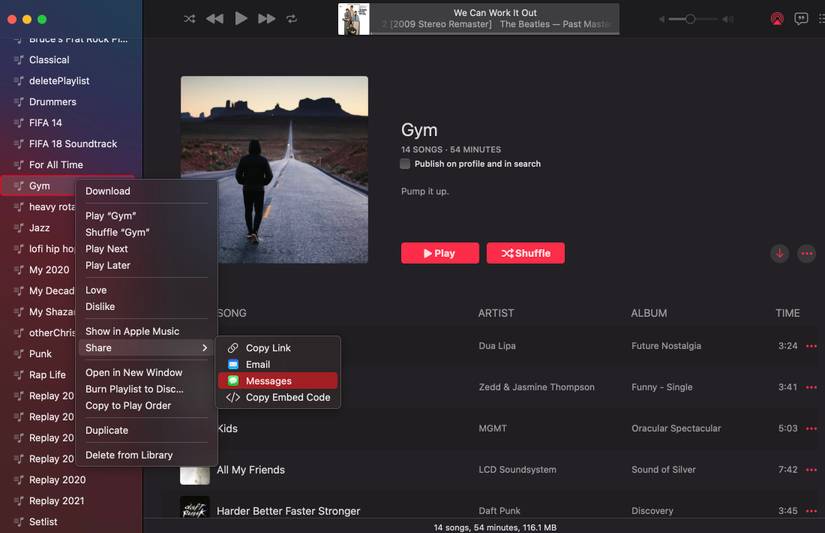
Task: Select song All My Friends
Action: pyautogui.click(x=251, y=470)
